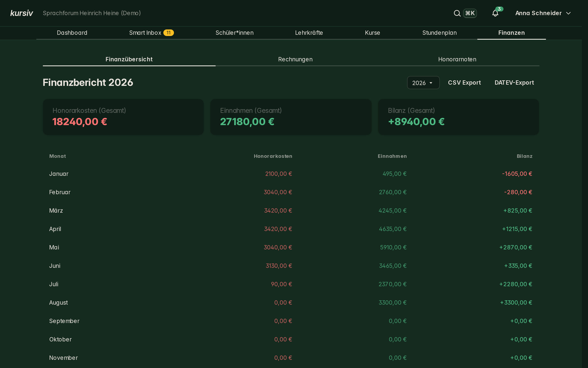Screen dimensions: 588x368
Task: Click the Honorarkosten column header
Action: tap(273, 156)
